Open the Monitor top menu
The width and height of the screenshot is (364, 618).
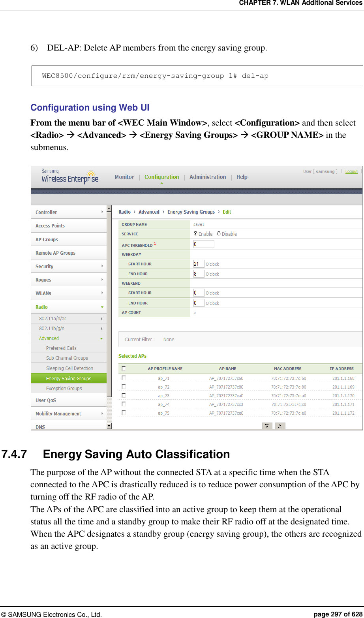click(124, 177)
